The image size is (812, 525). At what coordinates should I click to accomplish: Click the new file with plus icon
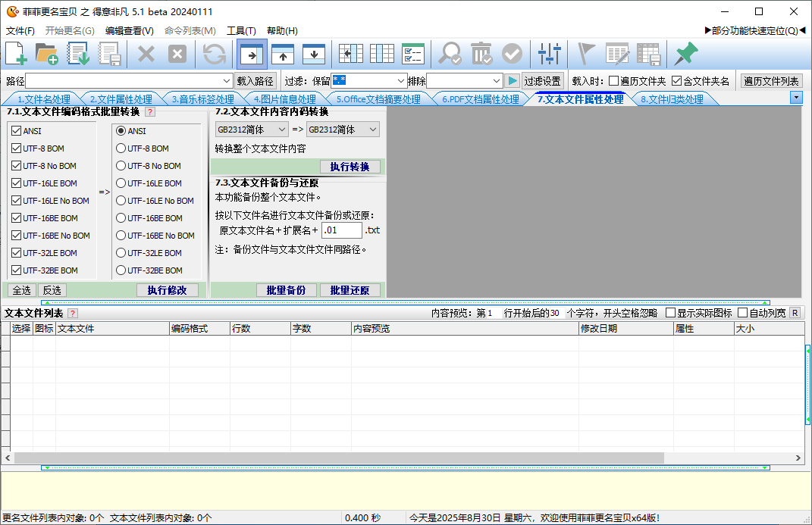coord(16,54)
